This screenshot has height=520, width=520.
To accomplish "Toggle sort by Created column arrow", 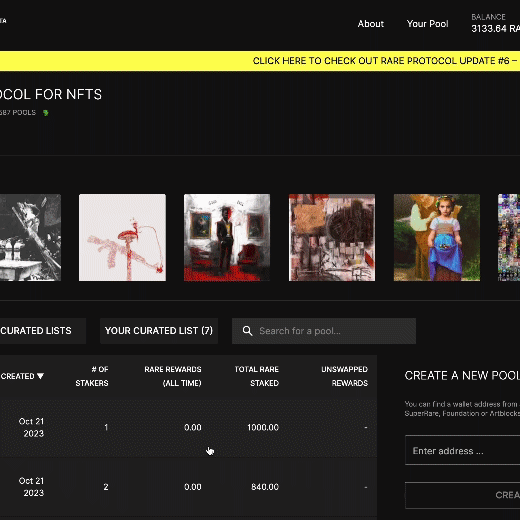I will (40, 376).
